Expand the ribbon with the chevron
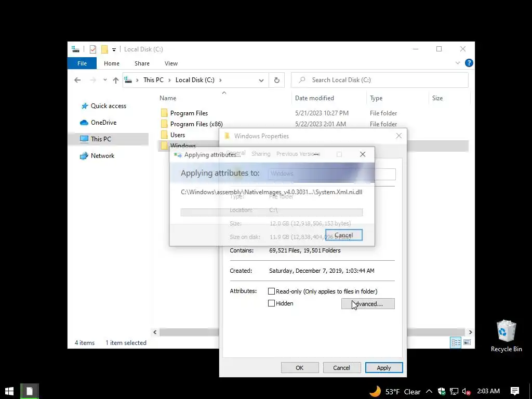 tap(457, 63)
